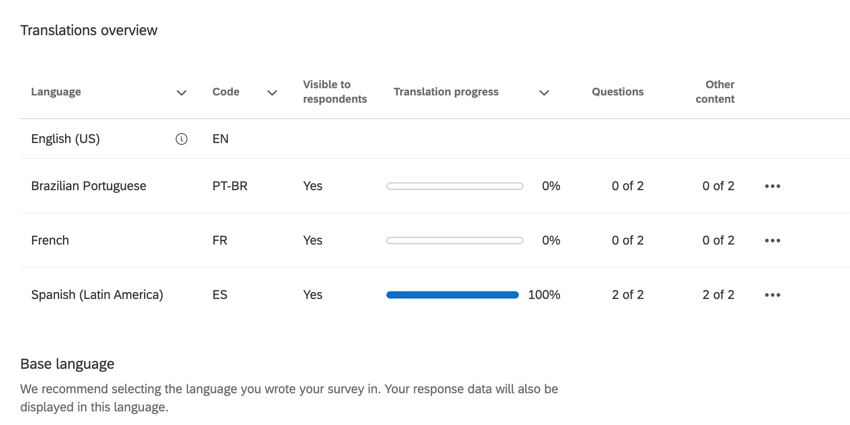The width and height of the screenshot is (850, 425).
Task: Click Yes visibility value for French
Action: [312, 240]
